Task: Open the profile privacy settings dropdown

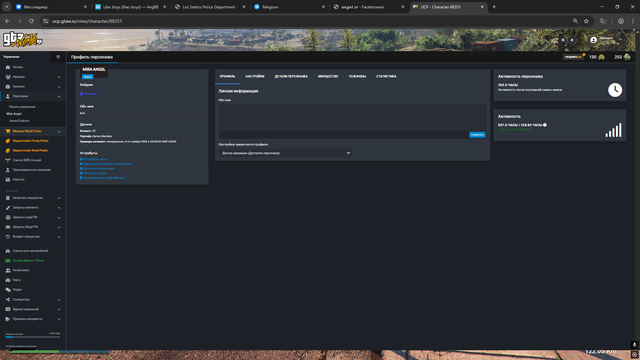Action: click(285, 153)
